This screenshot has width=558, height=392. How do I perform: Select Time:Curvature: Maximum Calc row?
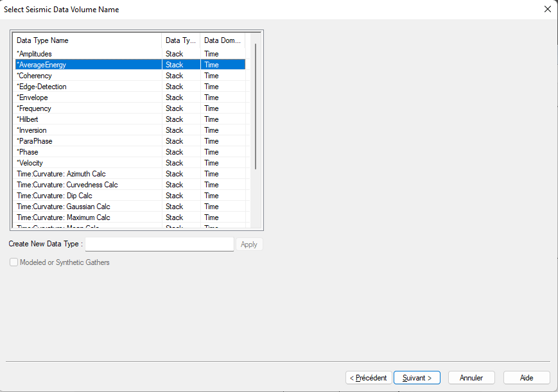pyautogui.click(x=63, y=217)
